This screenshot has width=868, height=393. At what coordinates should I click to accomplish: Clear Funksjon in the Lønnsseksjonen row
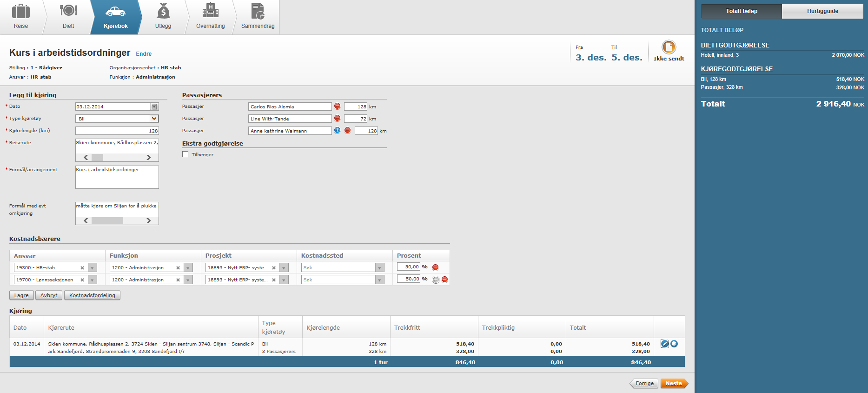coord(178,280)
